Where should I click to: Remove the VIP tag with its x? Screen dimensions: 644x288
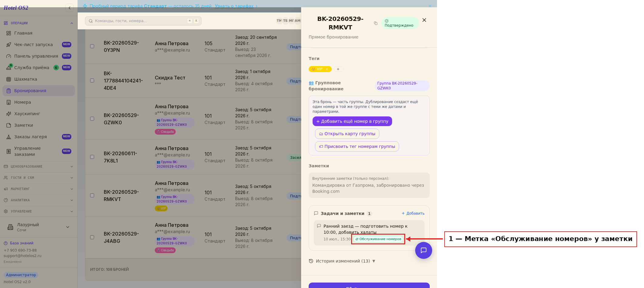coord(327,69)
